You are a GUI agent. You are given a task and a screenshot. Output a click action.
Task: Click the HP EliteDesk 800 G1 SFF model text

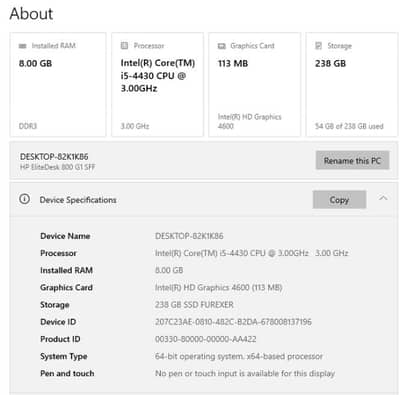pyautogui.click(x=58, y=167)
